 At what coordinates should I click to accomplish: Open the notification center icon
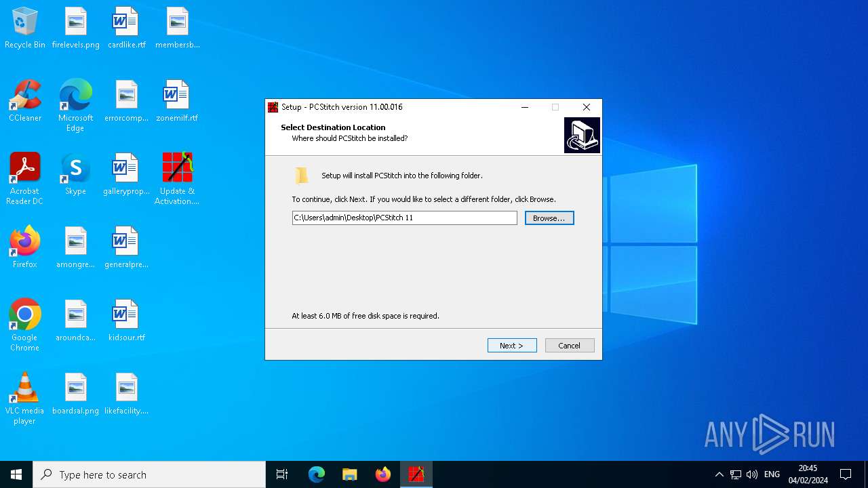point(846,474)
